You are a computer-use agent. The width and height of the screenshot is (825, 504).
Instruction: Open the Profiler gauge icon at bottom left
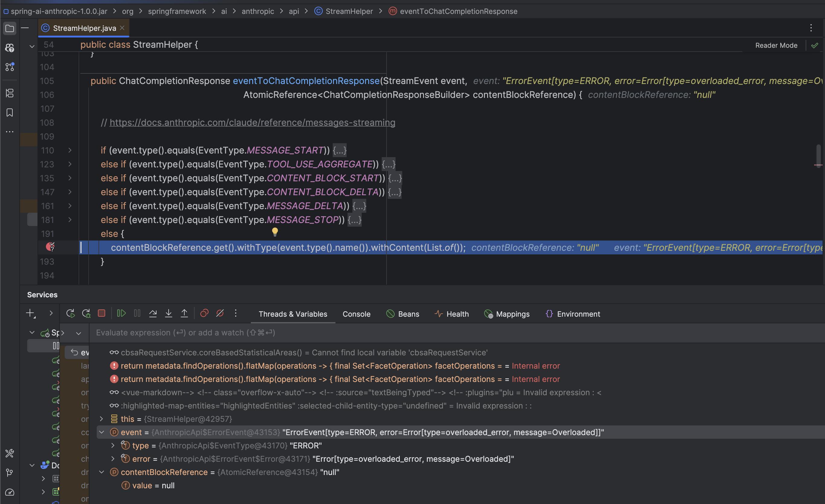tap(10, 492)
